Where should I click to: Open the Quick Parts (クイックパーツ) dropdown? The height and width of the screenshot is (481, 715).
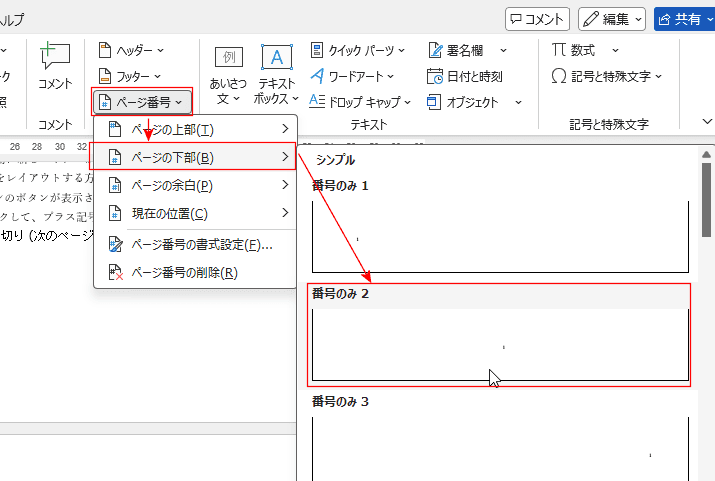[x=401, y=50]
